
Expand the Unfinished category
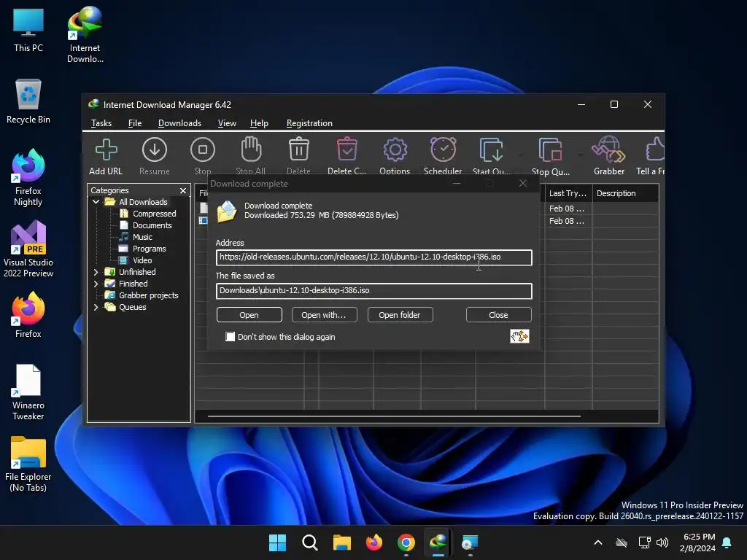(x=96, y=272)
